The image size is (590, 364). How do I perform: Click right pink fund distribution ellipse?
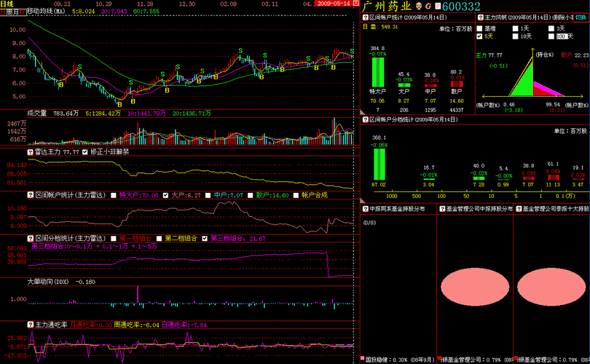551,287
